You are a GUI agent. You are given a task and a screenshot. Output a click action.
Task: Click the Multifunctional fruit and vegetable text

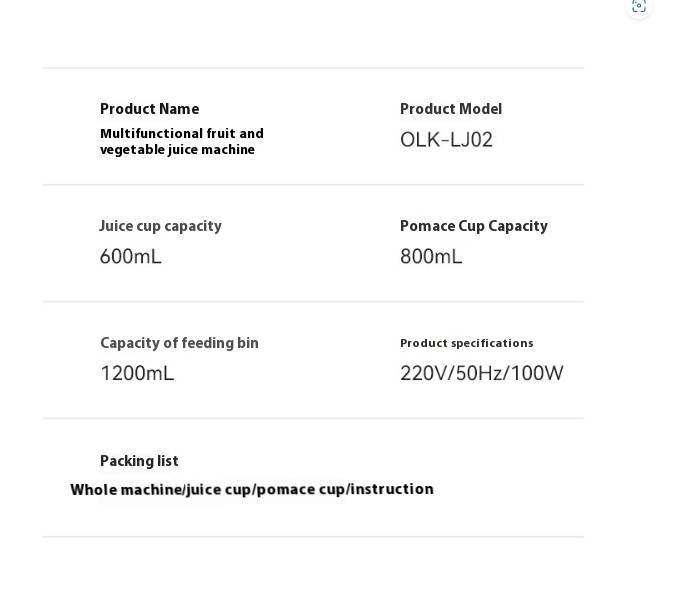pyautogui.click(x=182, y=141)
